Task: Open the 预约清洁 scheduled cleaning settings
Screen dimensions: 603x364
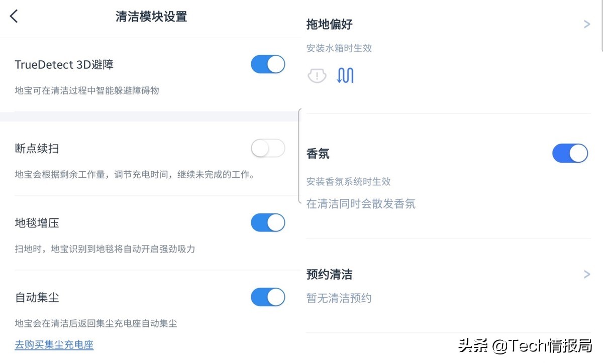Action: click(x=330, y=274)
